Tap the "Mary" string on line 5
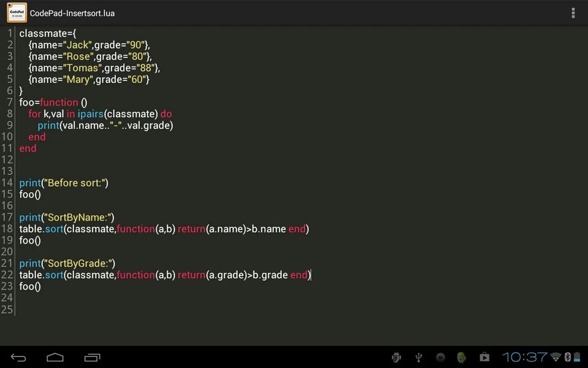This screenshot has height=368, width=588. 78,80
